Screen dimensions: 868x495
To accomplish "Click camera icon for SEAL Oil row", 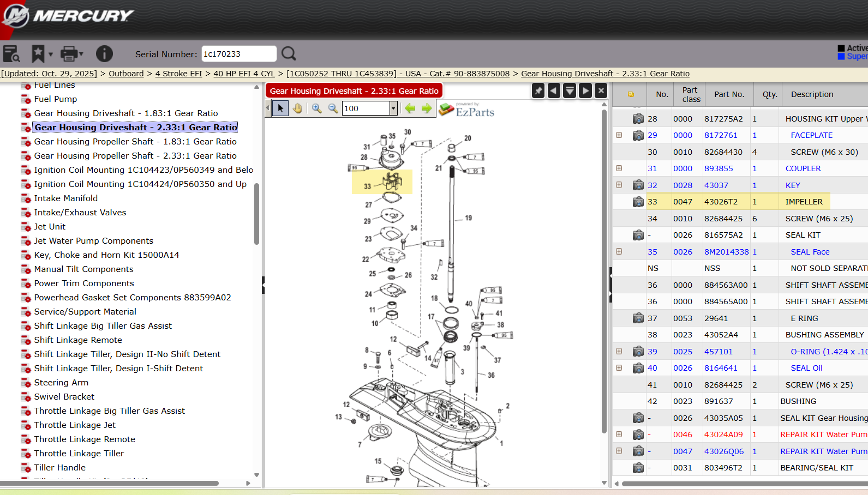I will (638, 368).
